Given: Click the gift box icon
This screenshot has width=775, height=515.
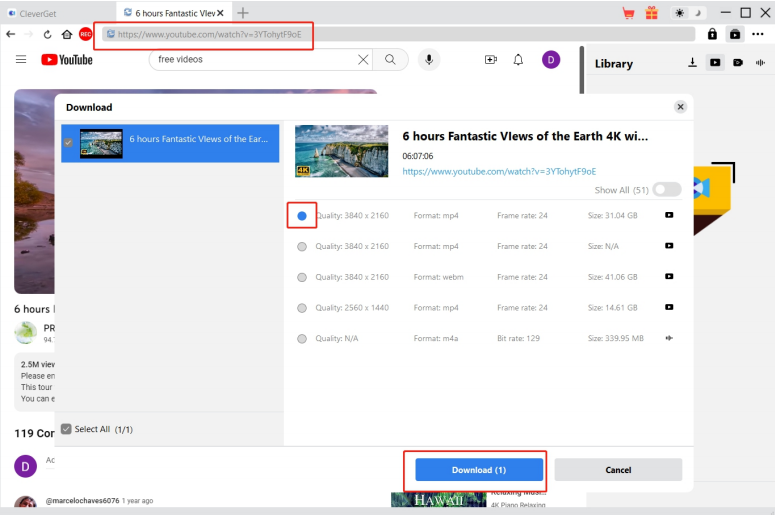Looking at the screenshot, I should (x=651, y=13).
